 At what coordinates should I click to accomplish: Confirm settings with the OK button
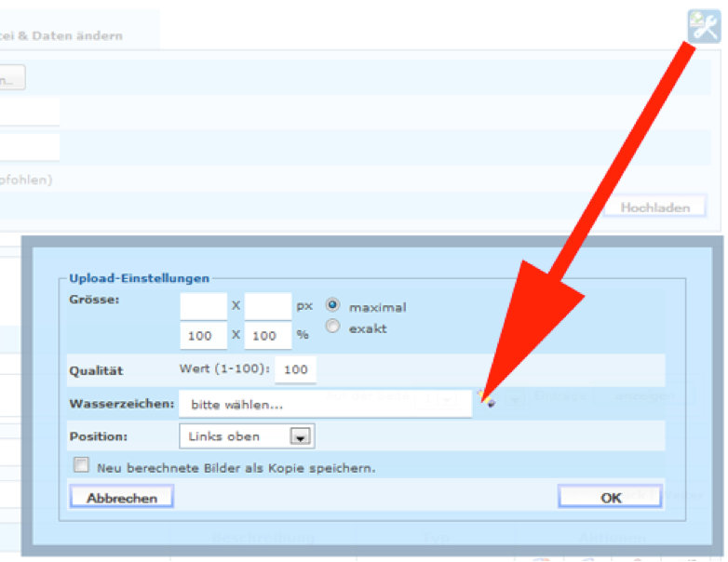610,498
